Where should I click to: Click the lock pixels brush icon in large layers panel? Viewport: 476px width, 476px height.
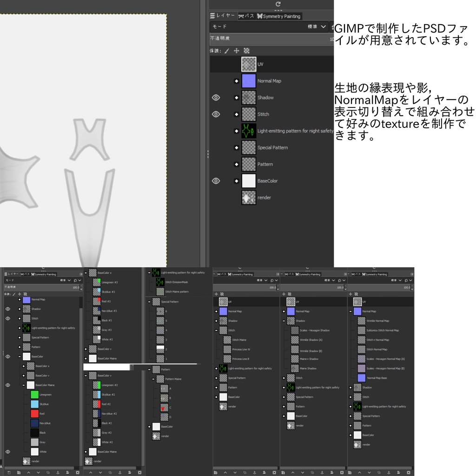[227, 51]
